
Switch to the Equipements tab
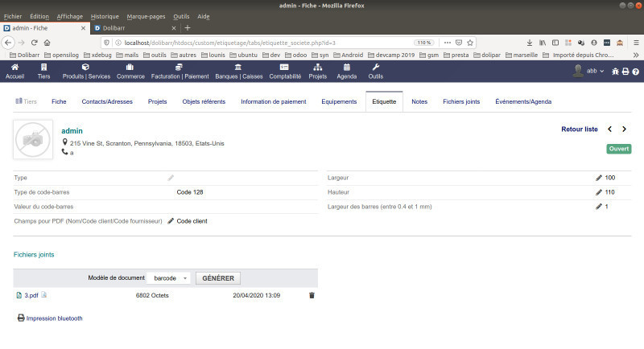339,102
